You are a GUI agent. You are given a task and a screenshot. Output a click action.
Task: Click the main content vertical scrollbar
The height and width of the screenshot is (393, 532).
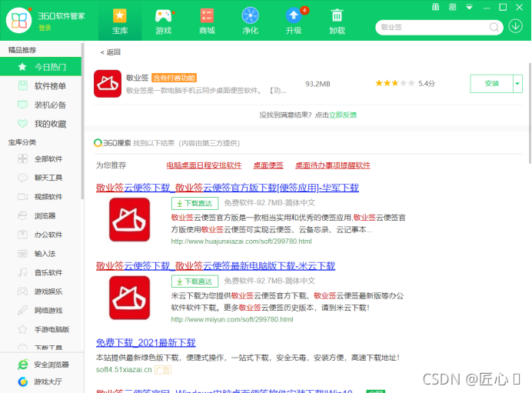click(530, 113)
